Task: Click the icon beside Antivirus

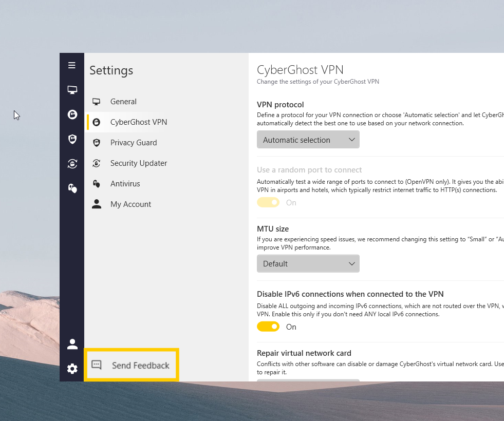Action: point(97,184)
